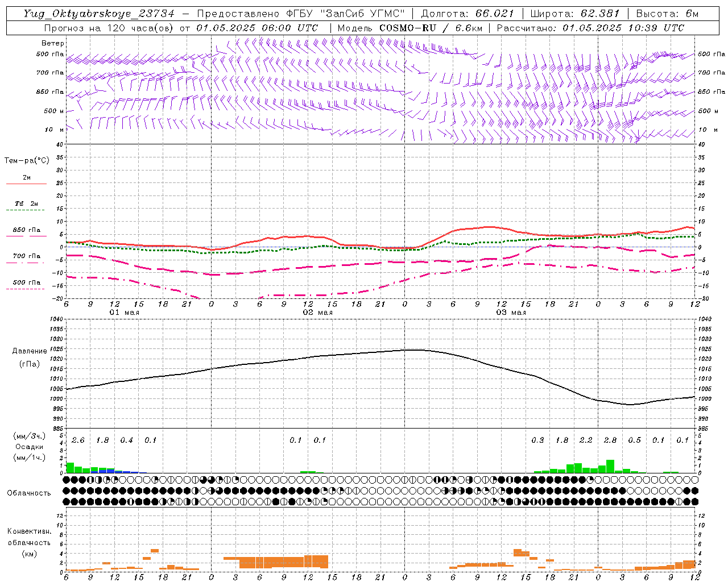Click the Широта: 62.381 value
Screen dimensions: 728x582
[x=576, y=14]
